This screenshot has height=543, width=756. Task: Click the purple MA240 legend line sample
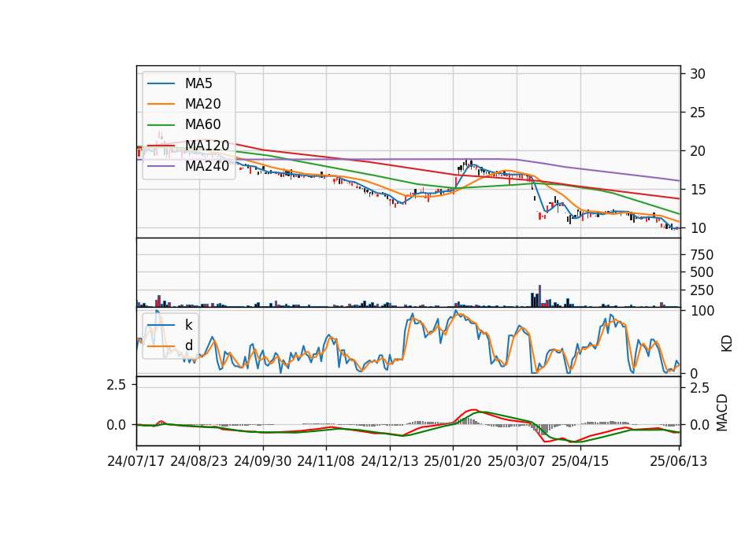click(161, 166)
